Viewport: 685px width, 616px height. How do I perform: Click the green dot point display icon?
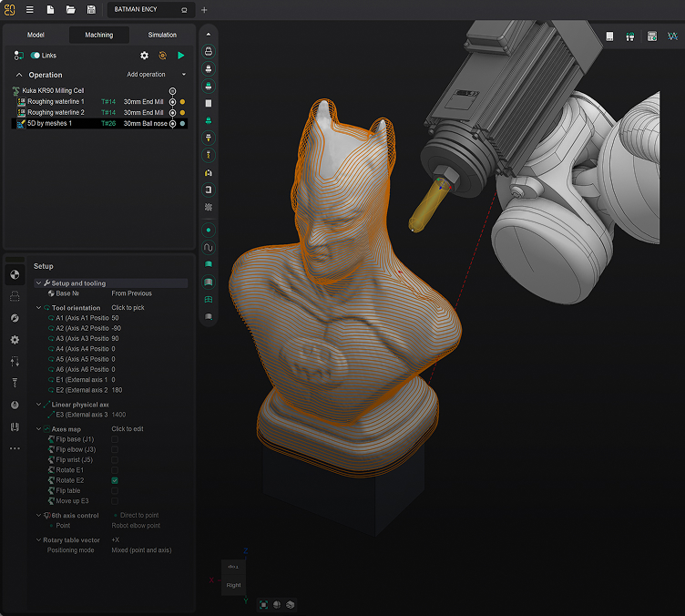[209, 230]
